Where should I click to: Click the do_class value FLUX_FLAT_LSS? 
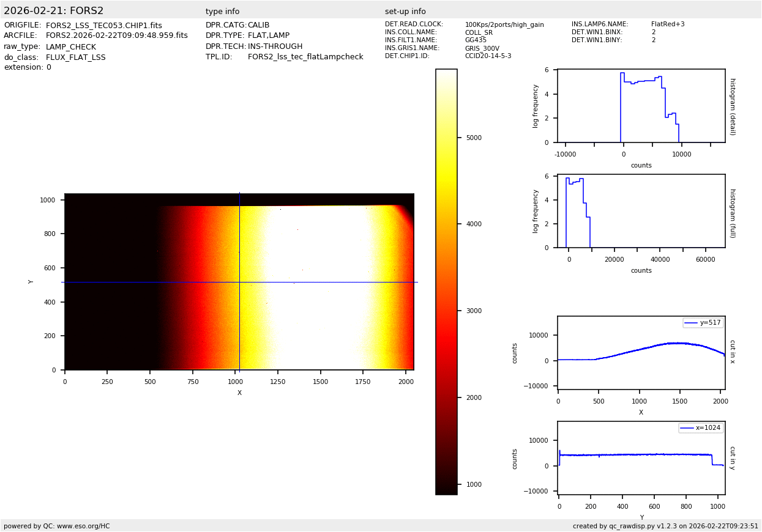[x=75, y=57]
